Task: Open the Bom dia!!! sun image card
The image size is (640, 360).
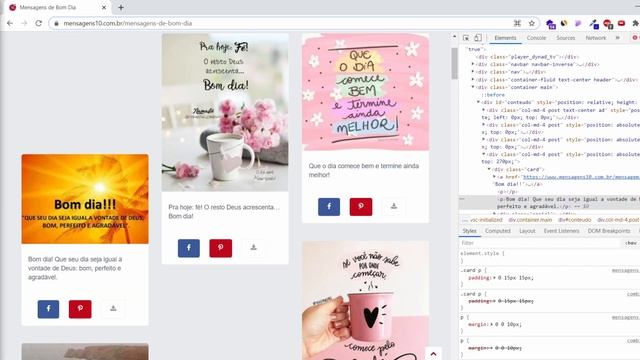Action: 85,199
